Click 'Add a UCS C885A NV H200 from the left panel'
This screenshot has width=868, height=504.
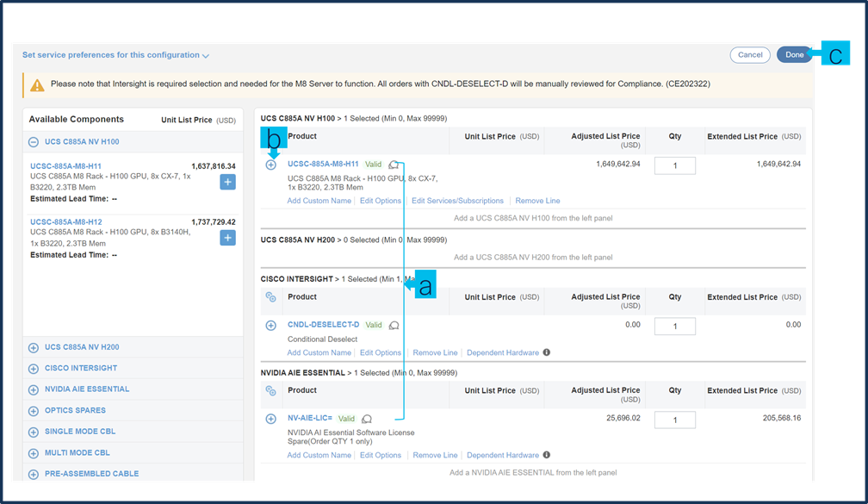click(x=533, y=257)
